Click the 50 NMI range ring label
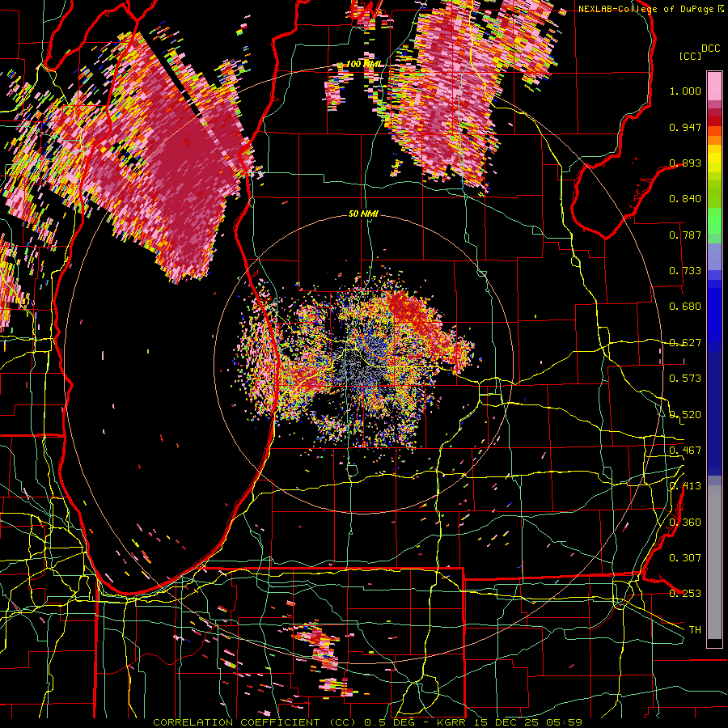Image resolution: width=728 pixels, height=728 pixels. (363, 214)
